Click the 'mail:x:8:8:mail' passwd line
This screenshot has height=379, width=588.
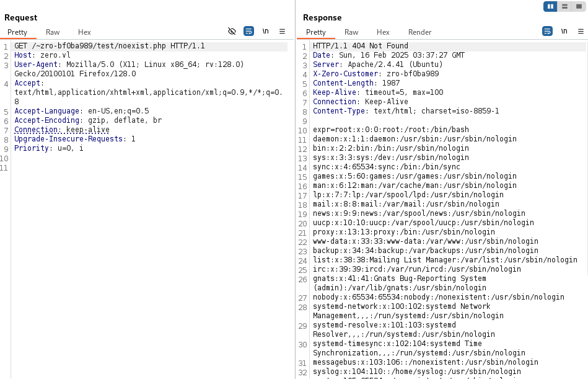406,204
